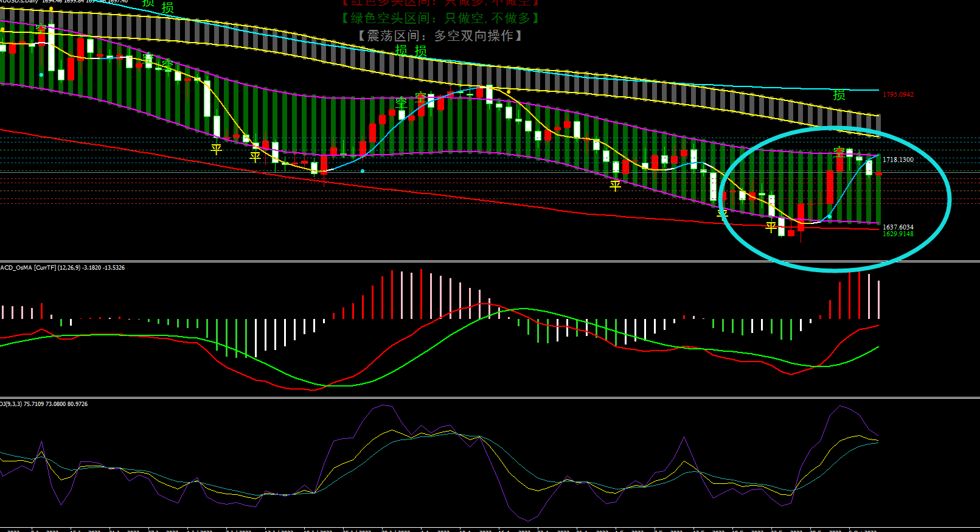Click the green 损 marker beside 1795.0942

click(839, 95)
